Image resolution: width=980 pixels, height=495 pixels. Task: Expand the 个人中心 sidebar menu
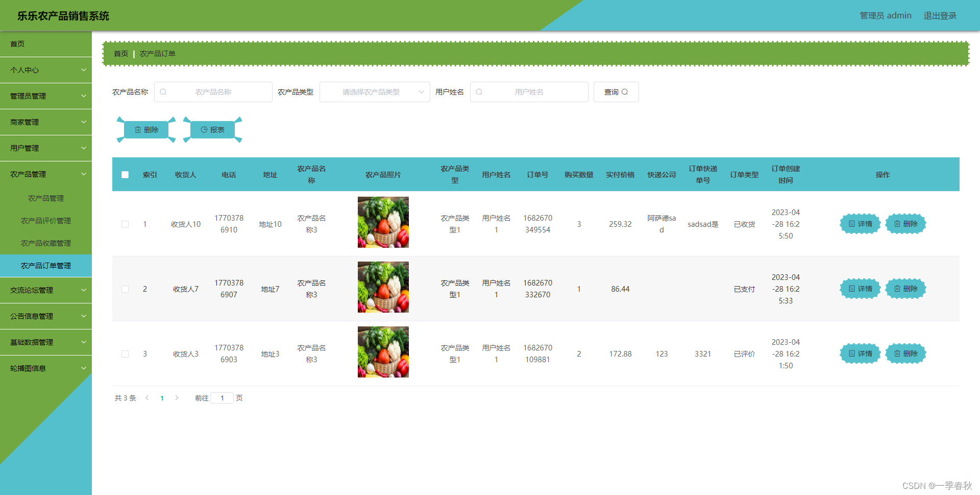46,70
